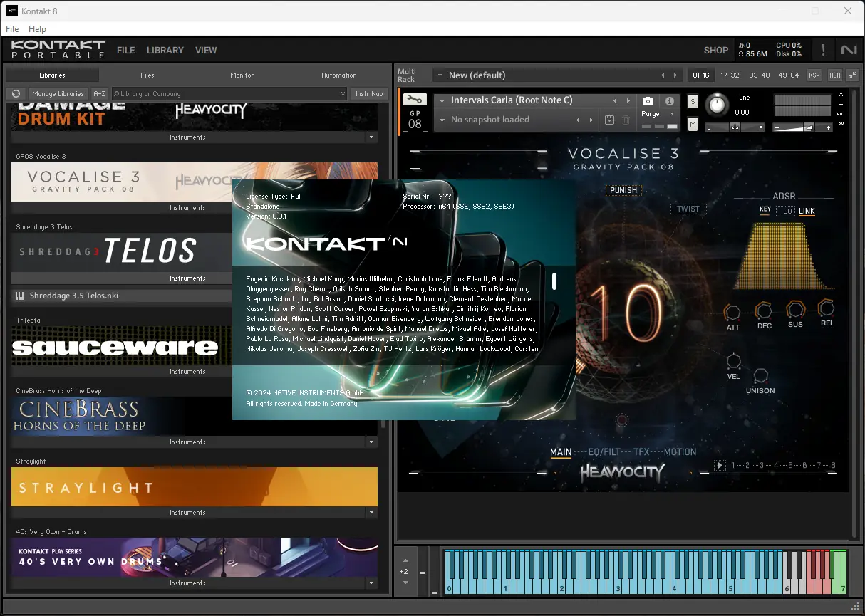Open the instrument edit wrench icon

coord(415,100)
